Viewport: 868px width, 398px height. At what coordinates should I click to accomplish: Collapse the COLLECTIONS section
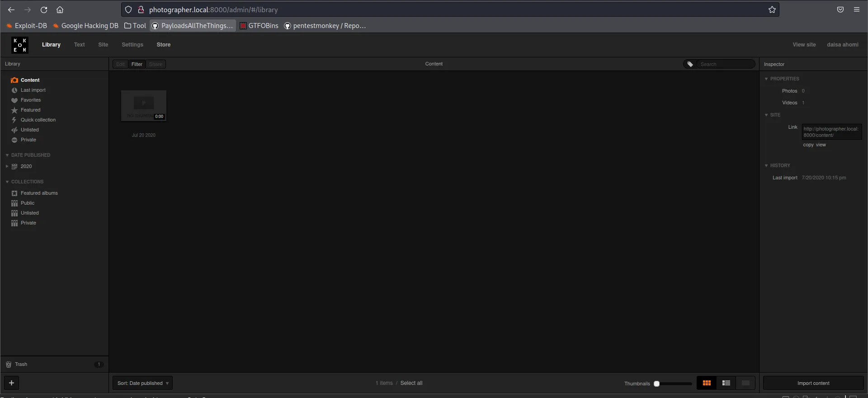coord(7,182)
